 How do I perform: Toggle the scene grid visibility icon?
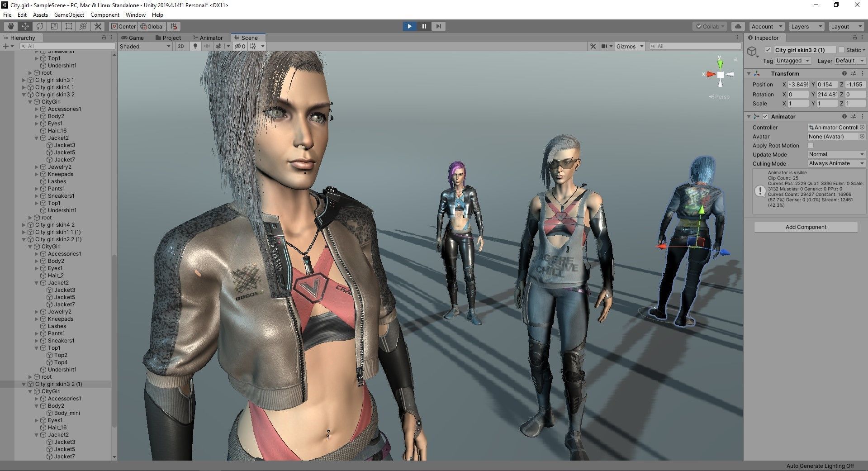253,46
